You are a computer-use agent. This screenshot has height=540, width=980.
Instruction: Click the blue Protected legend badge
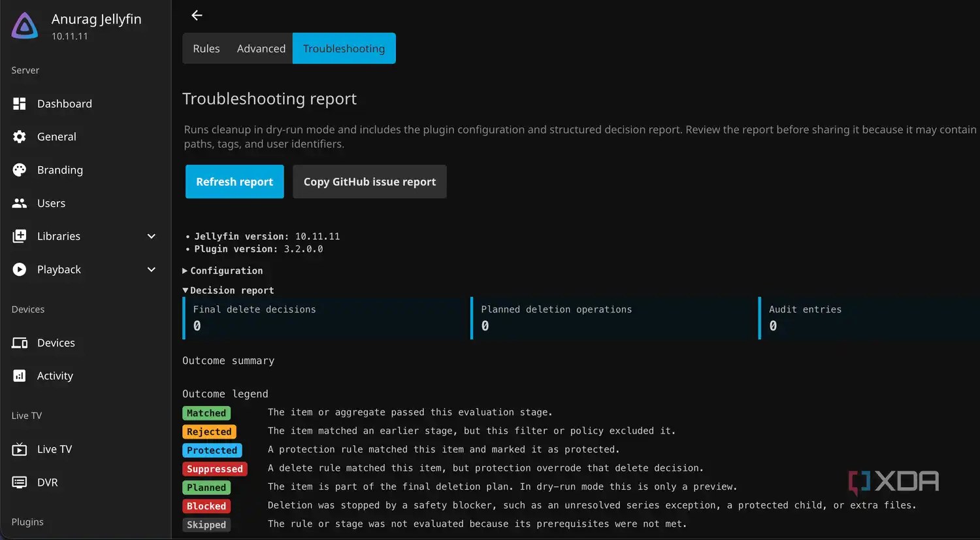212,450
